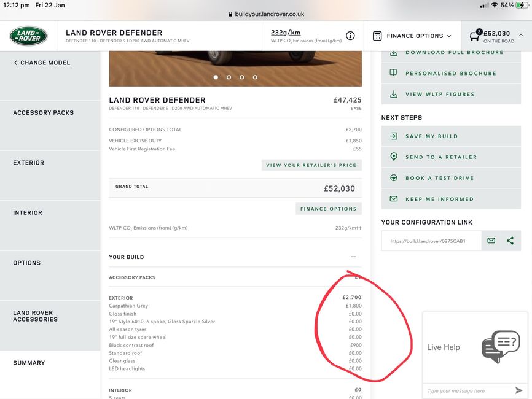Open the shopping cart icon

tap(474, 35)
